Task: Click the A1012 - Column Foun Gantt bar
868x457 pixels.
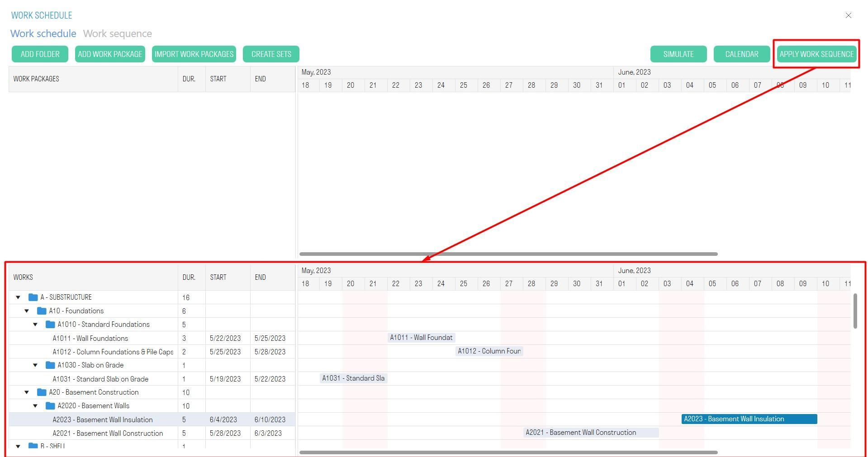Action: [489, 351]
